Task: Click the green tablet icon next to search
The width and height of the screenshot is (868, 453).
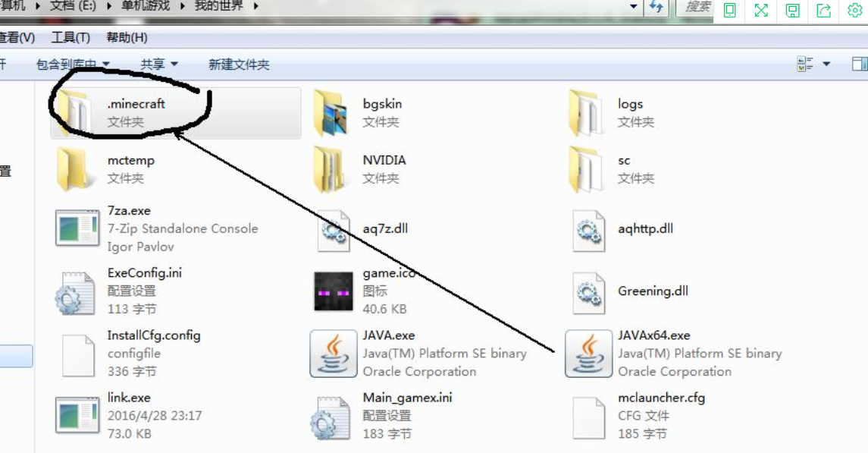Action: pyautogui.click(x=729, y=11)
